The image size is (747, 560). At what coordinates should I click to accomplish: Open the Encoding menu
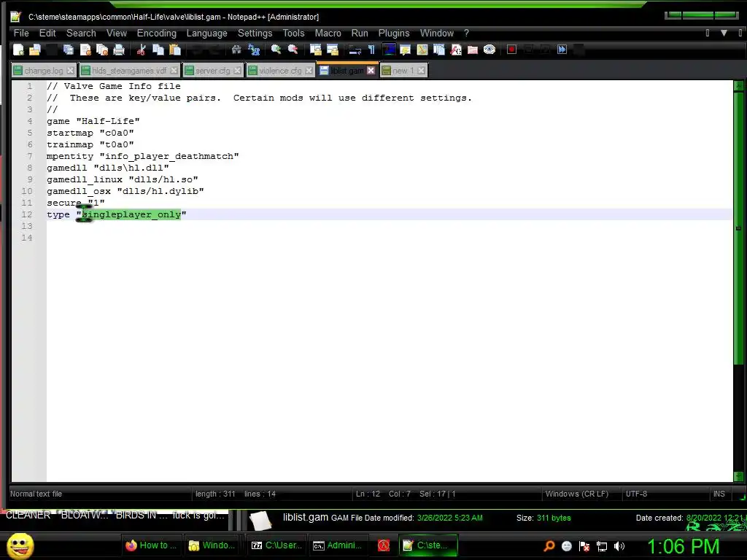tap(157, 33)
